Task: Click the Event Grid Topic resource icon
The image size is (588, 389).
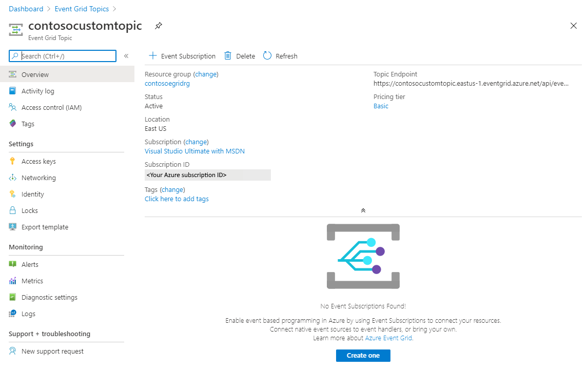Action: [16, 30]
